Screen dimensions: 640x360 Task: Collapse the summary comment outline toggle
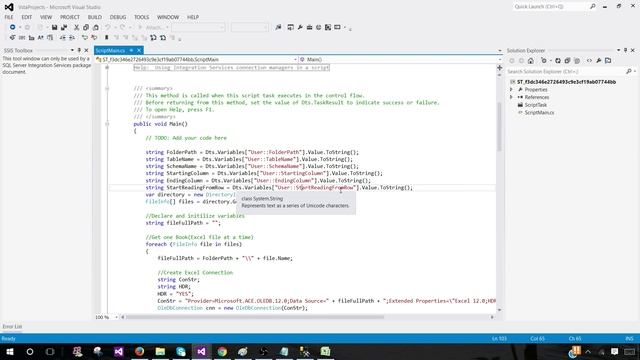click(107, 88)
